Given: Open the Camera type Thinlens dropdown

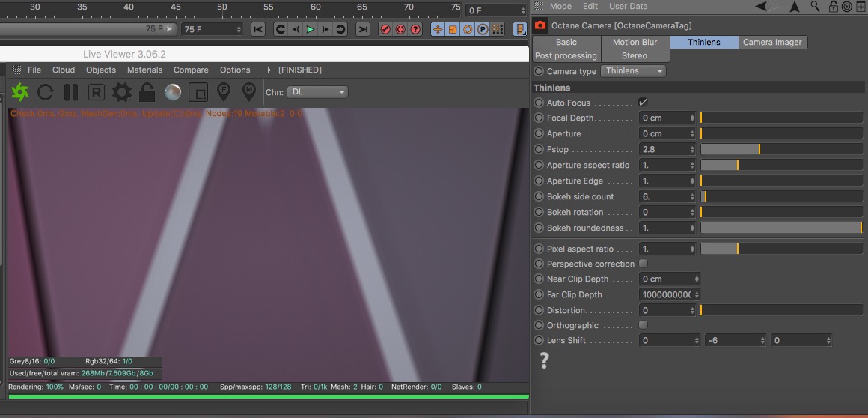Looking at the screenshot, I should [633, 71].
